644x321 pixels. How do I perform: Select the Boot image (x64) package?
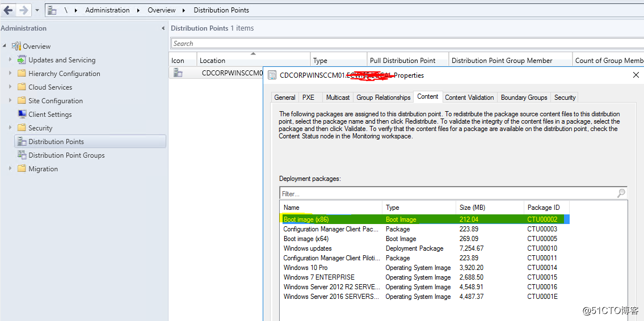424,239
